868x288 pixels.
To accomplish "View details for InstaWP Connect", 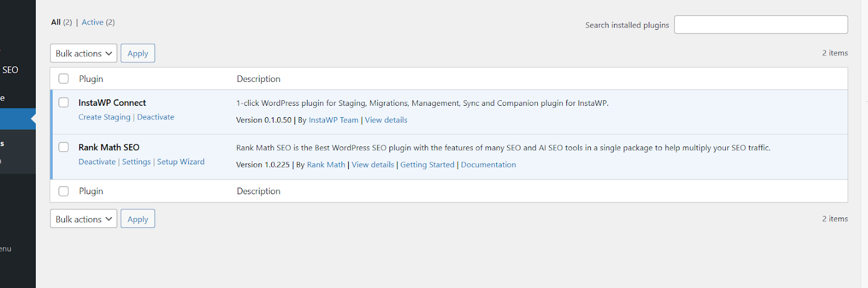I will tap(386, 120).
